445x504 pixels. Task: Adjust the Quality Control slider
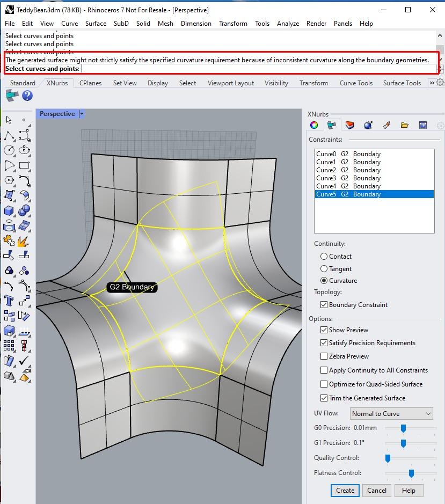tap(388, 458)
